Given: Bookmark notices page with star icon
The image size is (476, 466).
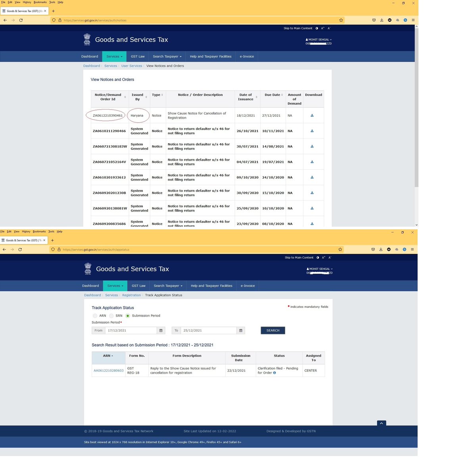Looking at the screenshot, I should (341, 20).
